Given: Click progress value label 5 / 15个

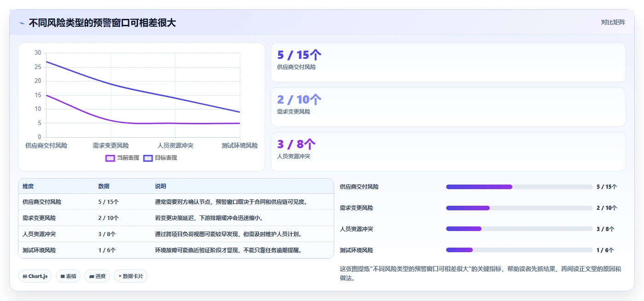Looking at the screenshot, I should [x=607, y=187].
